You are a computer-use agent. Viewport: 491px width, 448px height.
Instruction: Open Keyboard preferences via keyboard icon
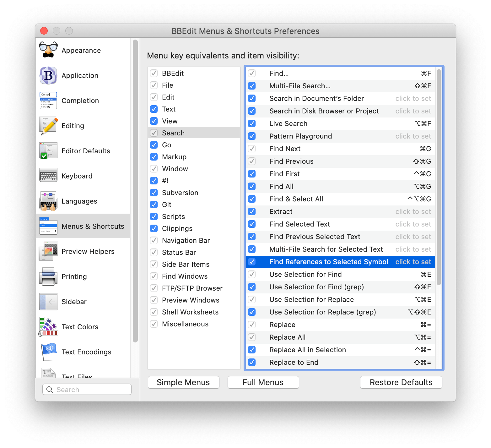tap(48, 176)
